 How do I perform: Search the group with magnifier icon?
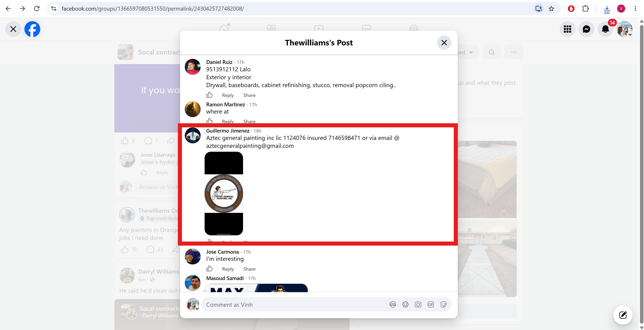click(491, 52)
